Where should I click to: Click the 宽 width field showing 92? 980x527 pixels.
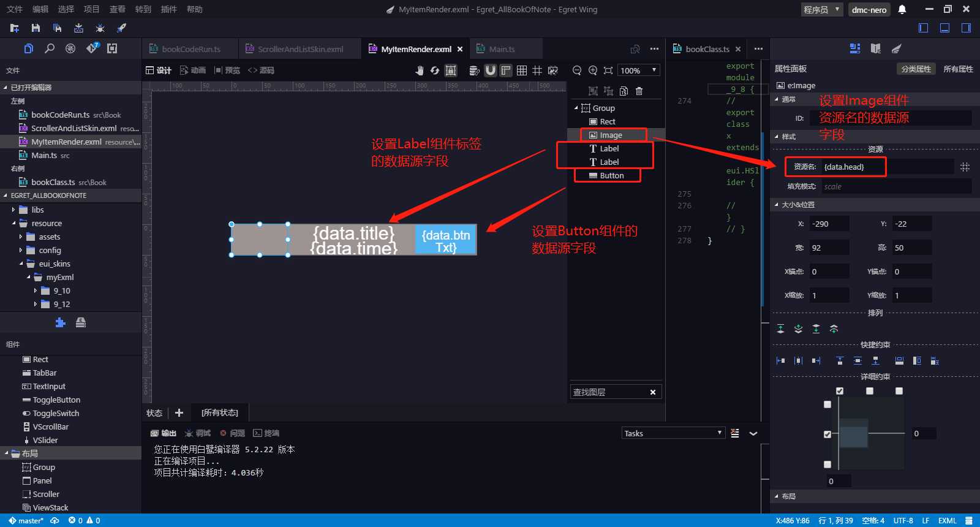click(829, 248)
